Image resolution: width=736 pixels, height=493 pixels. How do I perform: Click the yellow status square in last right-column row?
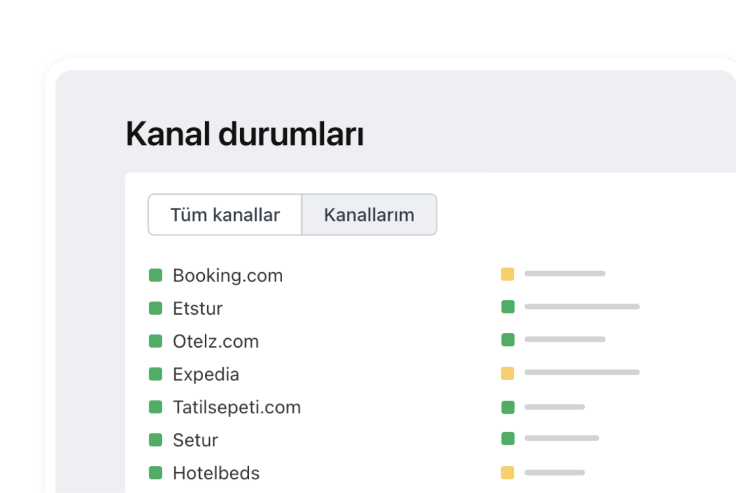507,472
